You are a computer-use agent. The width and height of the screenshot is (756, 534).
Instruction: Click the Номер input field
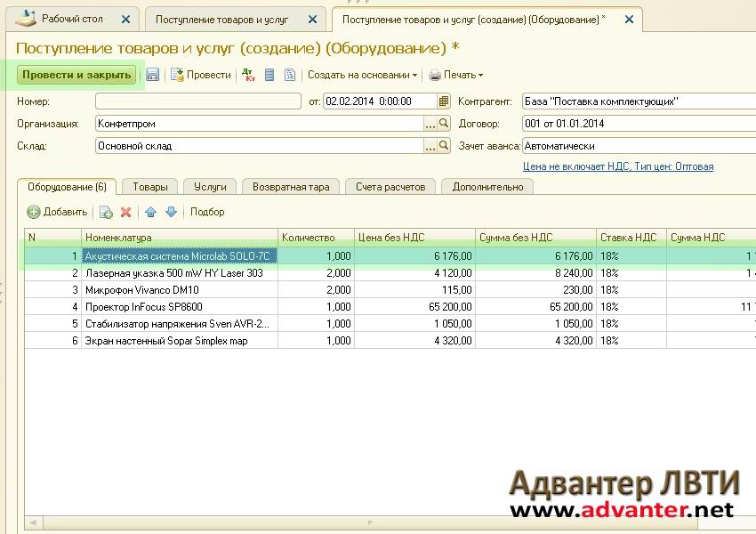198,101
